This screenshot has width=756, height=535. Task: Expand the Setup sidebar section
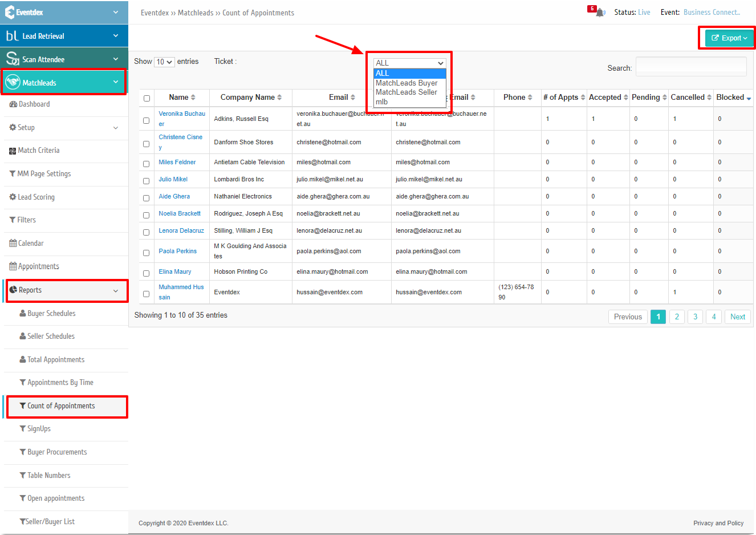click(66, 128)
